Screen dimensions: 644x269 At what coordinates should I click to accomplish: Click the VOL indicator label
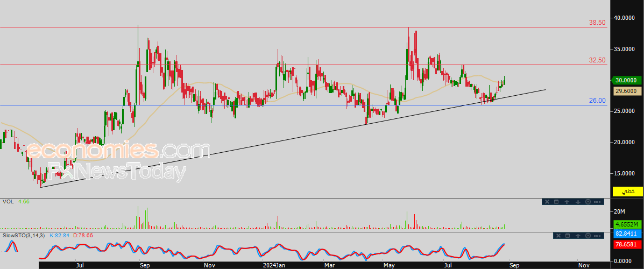9,202
